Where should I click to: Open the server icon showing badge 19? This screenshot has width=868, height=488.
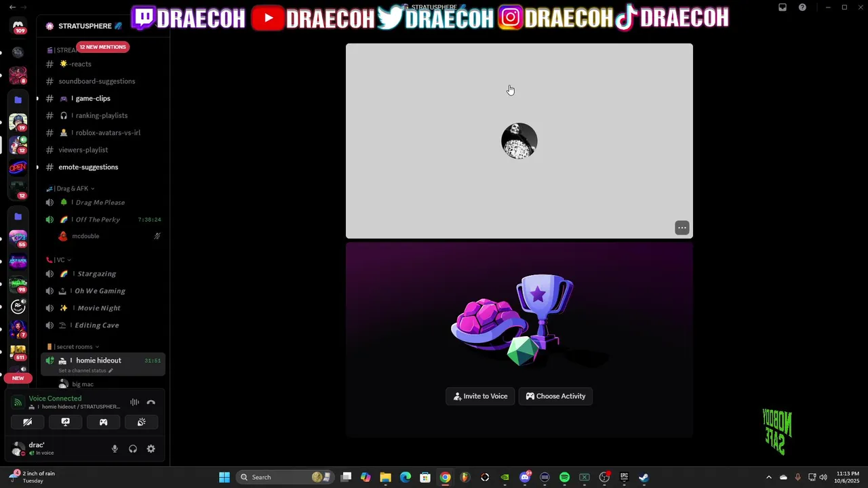(18, 122)
